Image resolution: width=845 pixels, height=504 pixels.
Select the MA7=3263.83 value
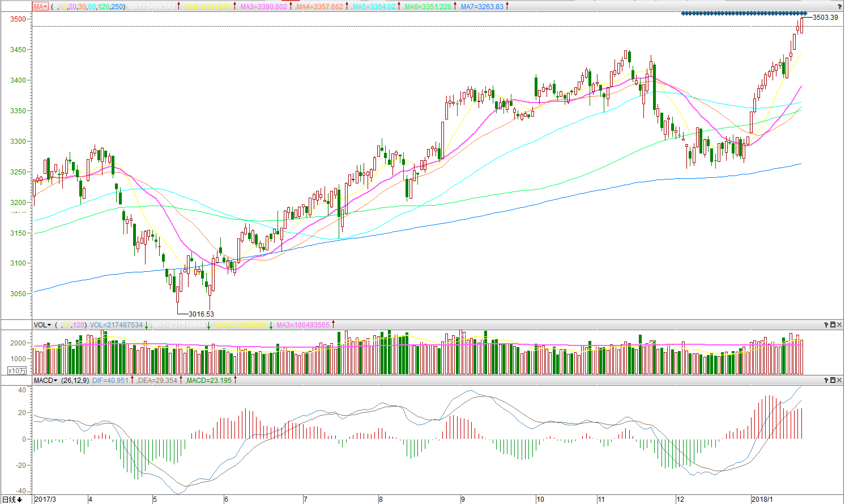[482, 7]
